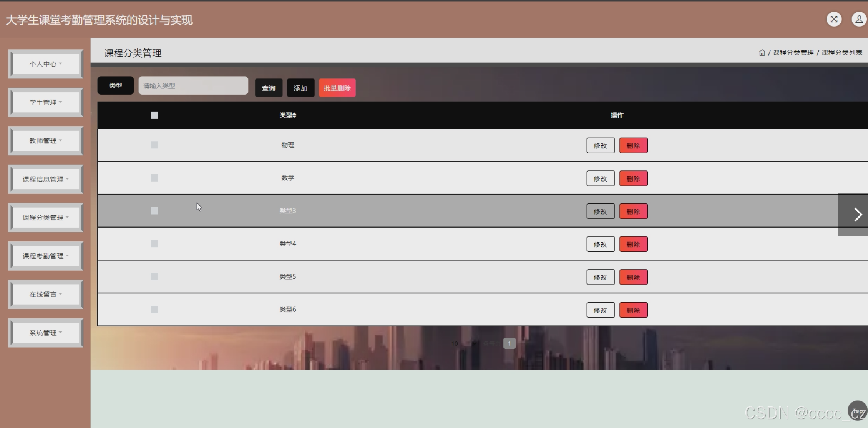Screen dimensions: 868x428
Task: Click the home icon in breadcrumb
Action: 762,53
